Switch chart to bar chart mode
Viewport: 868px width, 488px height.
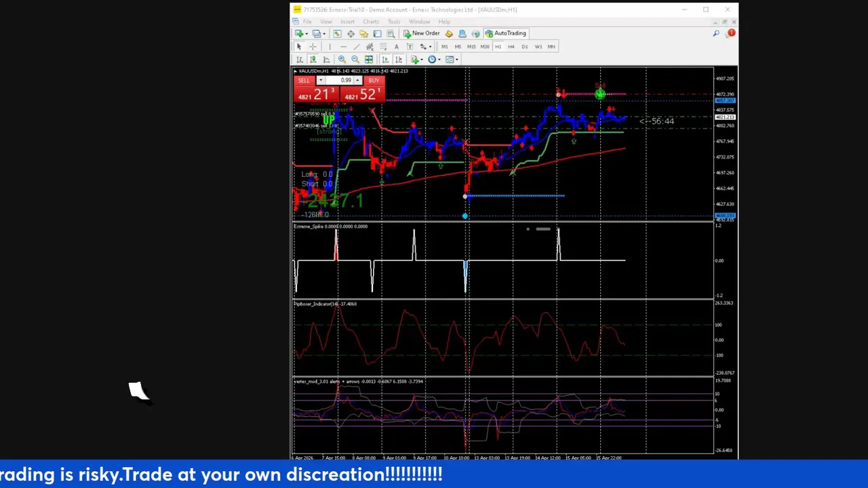point(300,60)
